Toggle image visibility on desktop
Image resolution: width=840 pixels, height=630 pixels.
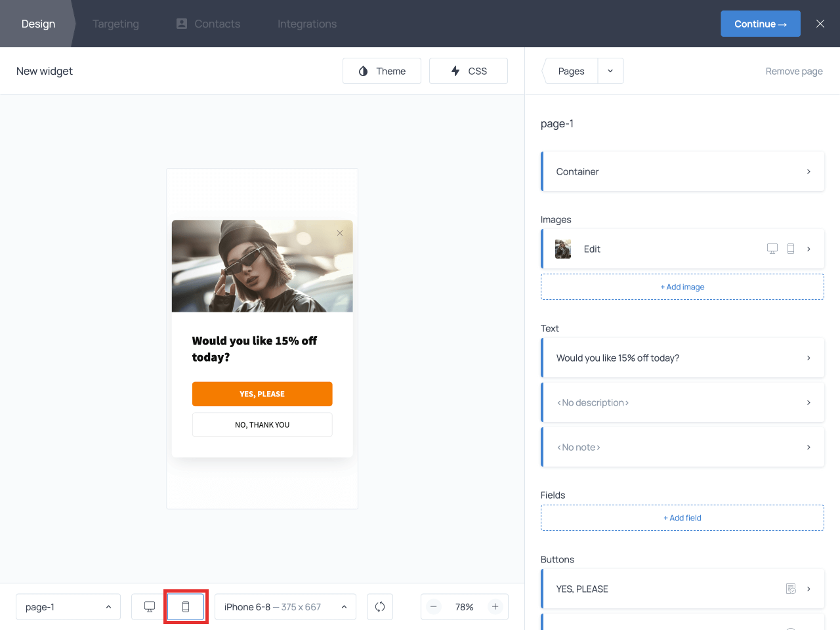click(x=772, y=249)
